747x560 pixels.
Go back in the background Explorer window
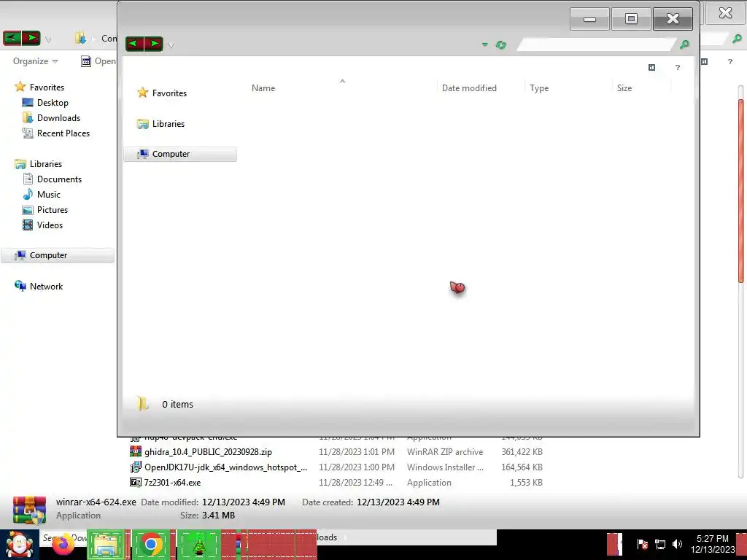[12, 38]
